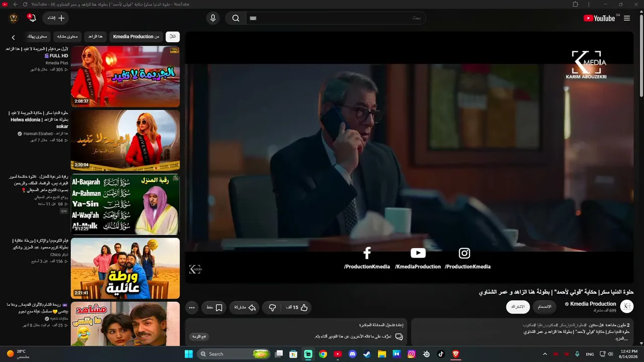Select the 'من Kmedia Production' chip

click(x=136, y=37)
